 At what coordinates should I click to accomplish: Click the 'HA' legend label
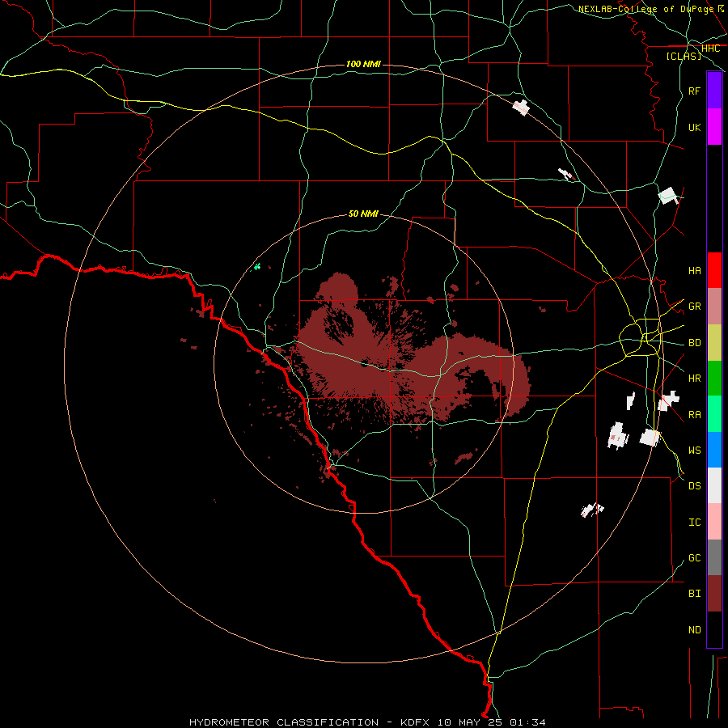(x=695, y=270)
